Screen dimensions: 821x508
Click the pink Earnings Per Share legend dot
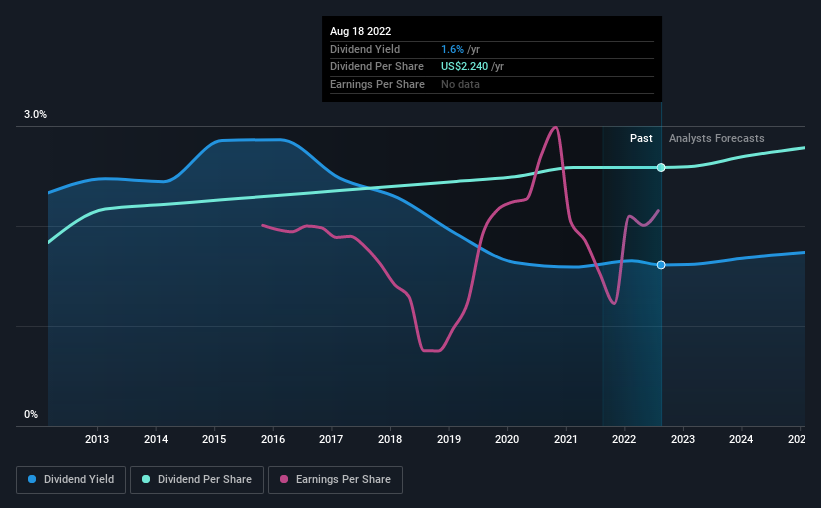[x=284, y=479]
